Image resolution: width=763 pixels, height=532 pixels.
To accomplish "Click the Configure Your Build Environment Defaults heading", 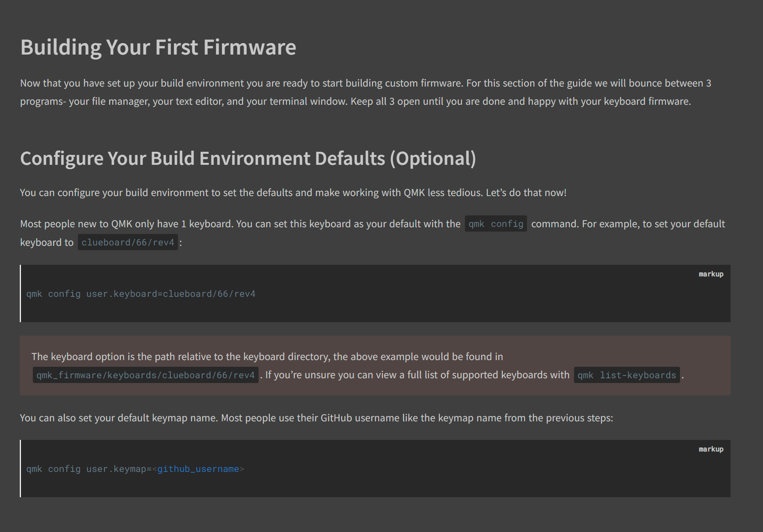I will click(x=248, y=158).
